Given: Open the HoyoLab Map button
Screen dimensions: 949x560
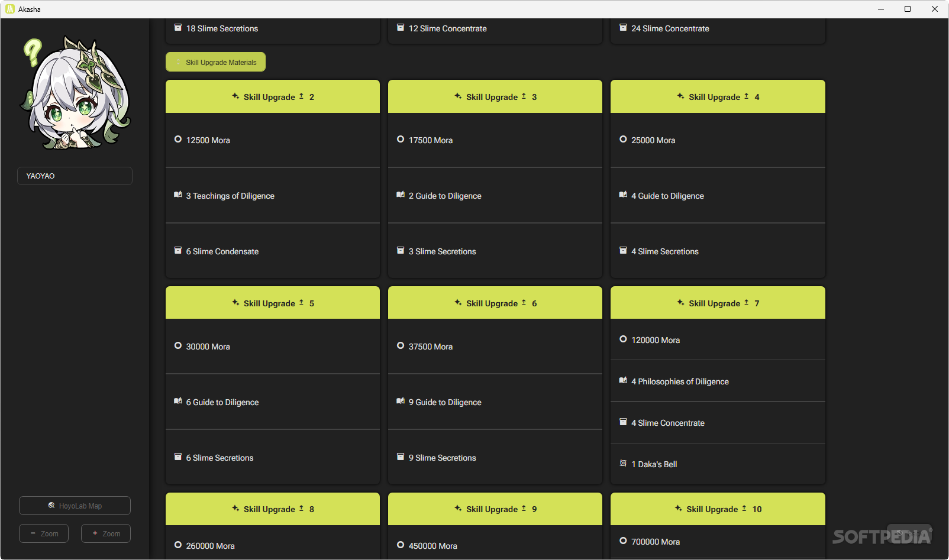Looking at the screenshot, I should coord(75,506).
